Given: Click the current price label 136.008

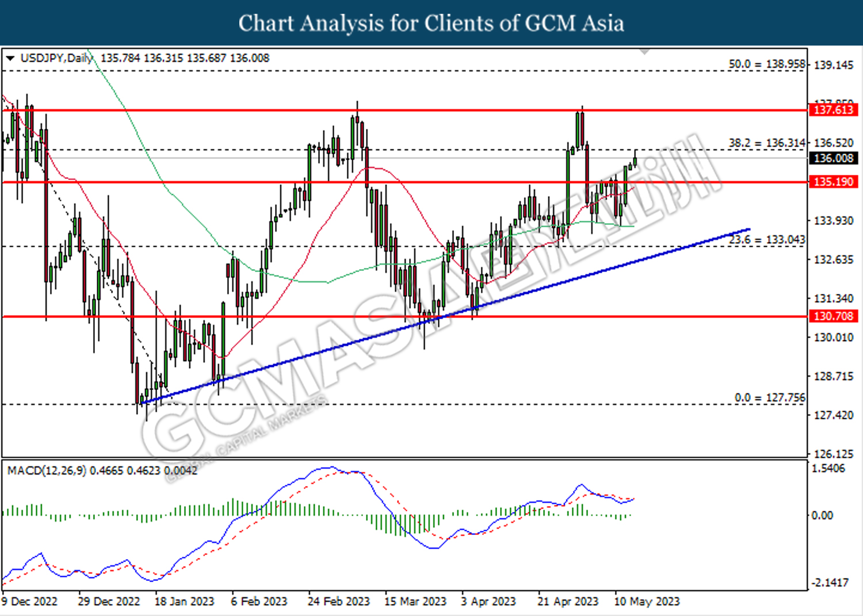Looking at the screenshot, I should (834, 158).
